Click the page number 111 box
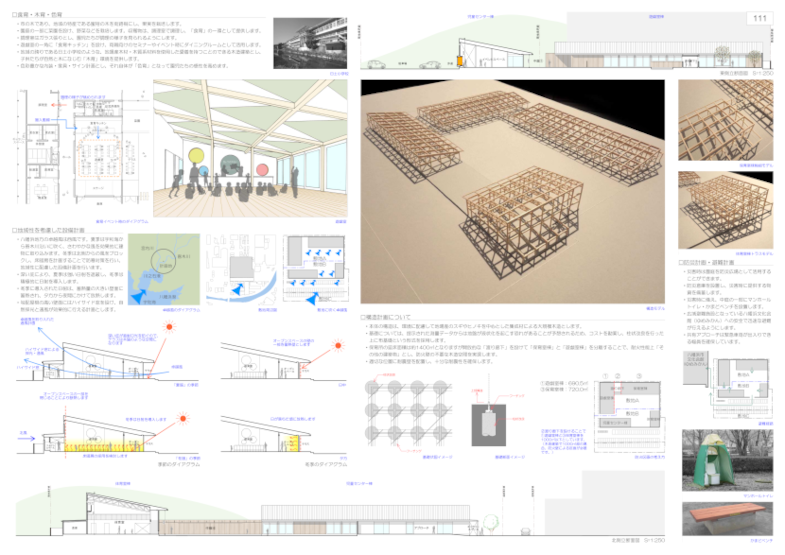Viewport: 785px width, 555px height. [x=760, y=18]
